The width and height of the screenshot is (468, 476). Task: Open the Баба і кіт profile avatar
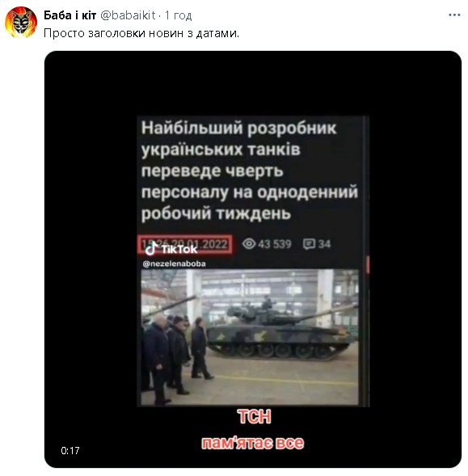point(21,22)
